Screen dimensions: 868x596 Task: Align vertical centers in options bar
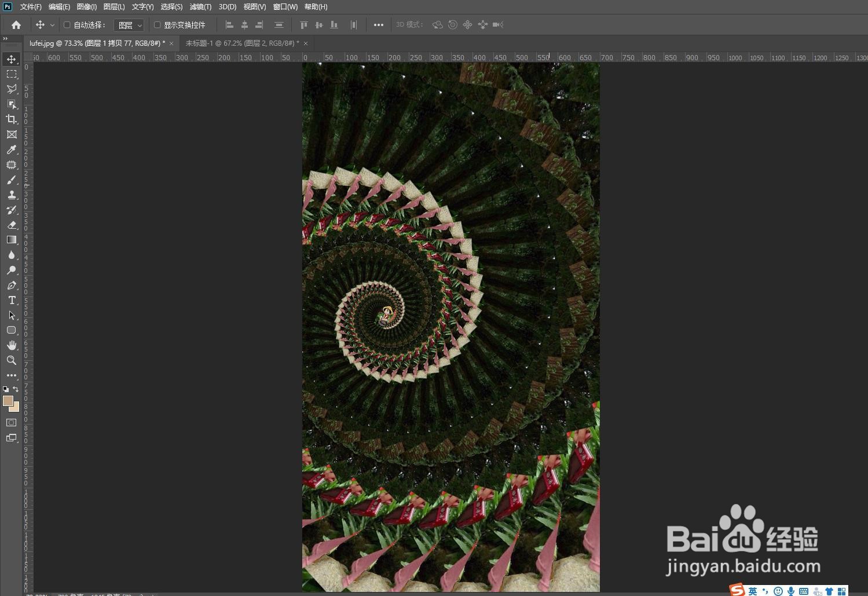(319, 25)
